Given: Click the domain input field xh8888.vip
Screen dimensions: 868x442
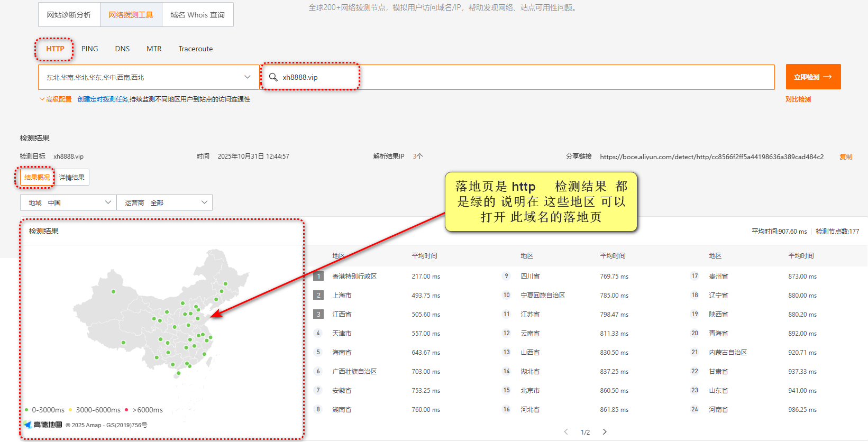Looking at the screenshot, I should pyautogui.click(x=517, y=77).
